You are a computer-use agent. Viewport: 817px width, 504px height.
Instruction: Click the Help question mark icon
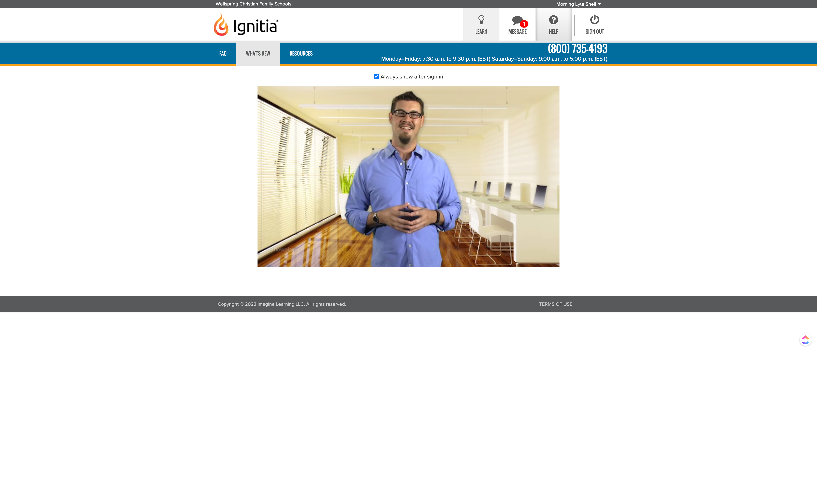tap(553, 20)
